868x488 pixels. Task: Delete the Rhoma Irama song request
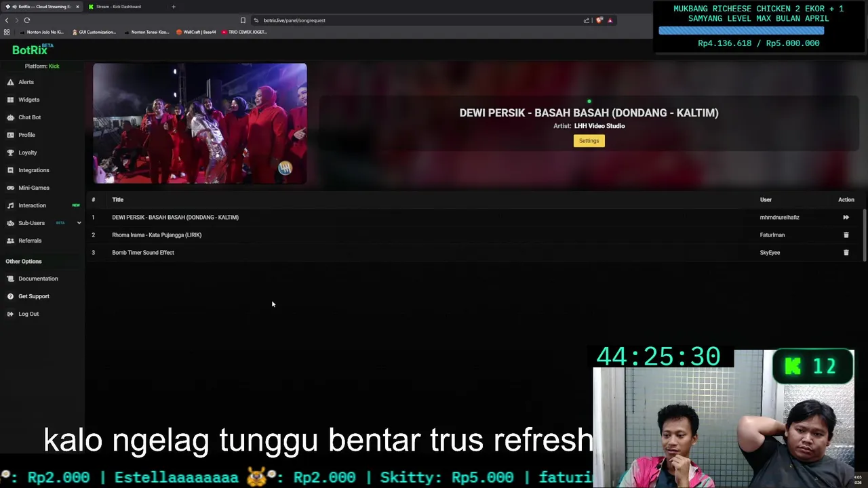846,235
